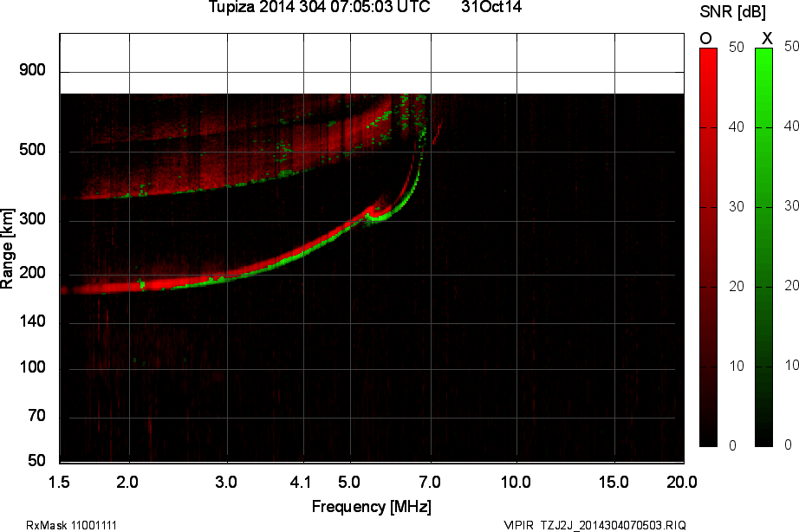
Task: Click the 1.5 MHz tick at plot left edge
Action: coord(59,483)
